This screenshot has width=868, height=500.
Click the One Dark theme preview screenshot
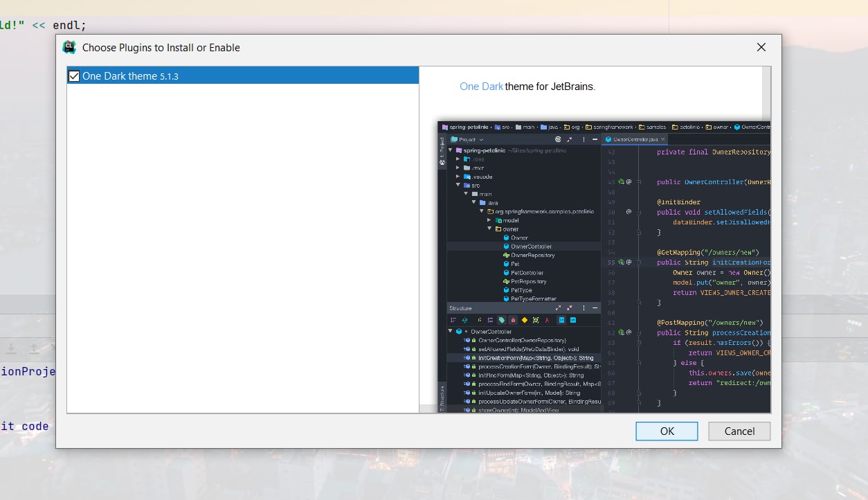tap(604, 267)
